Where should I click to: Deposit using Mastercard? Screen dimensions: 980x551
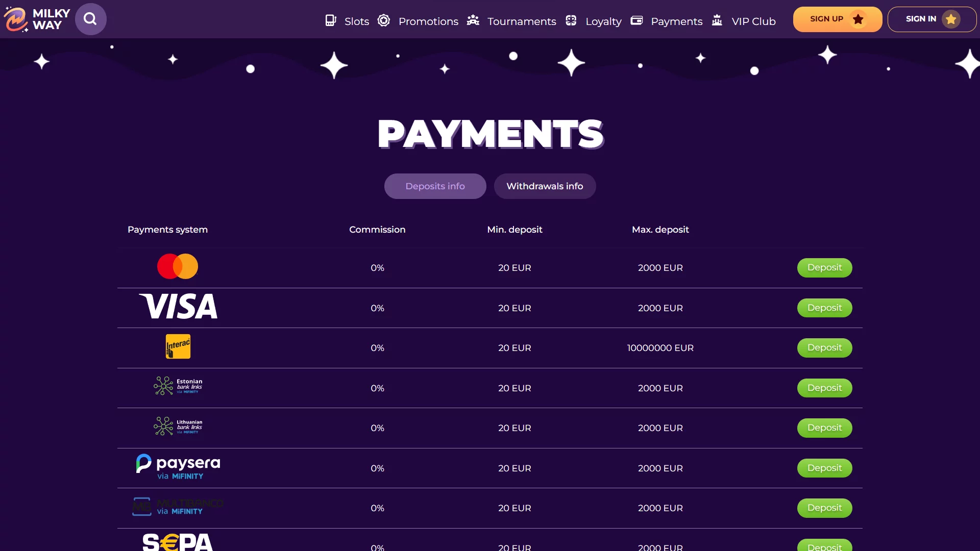tap(824, 268)
